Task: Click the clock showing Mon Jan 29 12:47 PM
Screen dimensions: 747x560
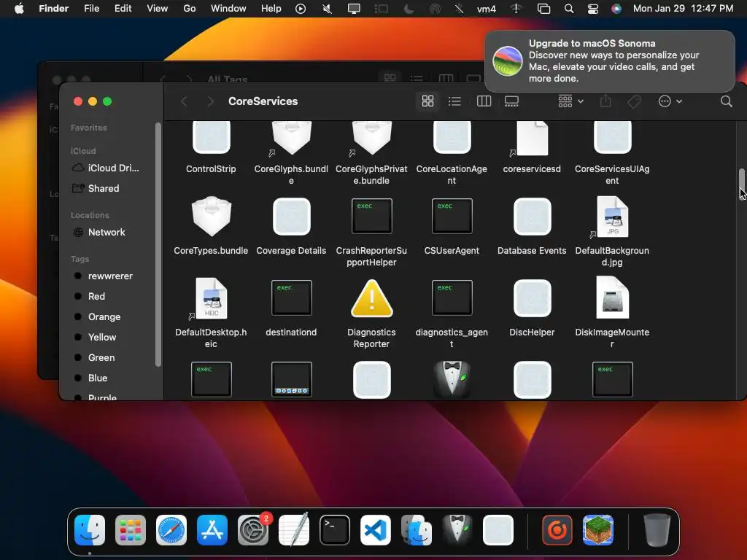Action: 683,9
